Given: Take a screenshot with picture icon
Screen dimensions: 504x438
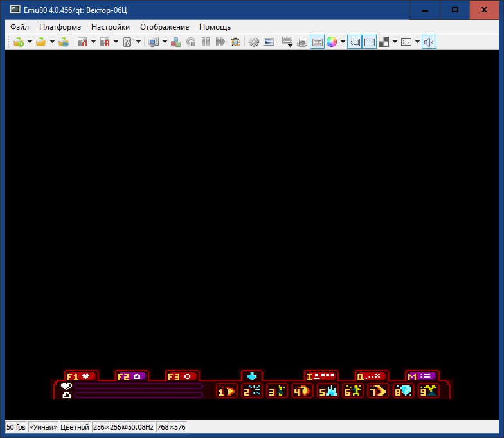Looking at the screenshot, I should coord(269,42).
